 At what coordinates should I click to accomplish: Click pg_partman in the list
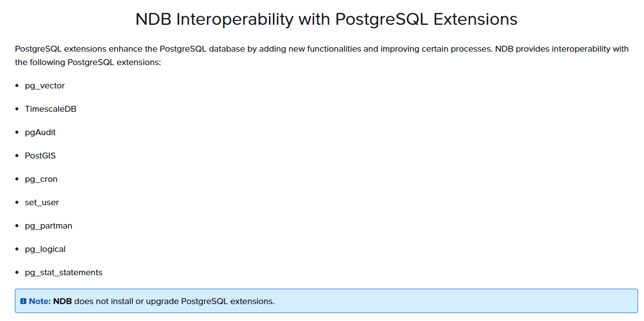click(49, 226)
